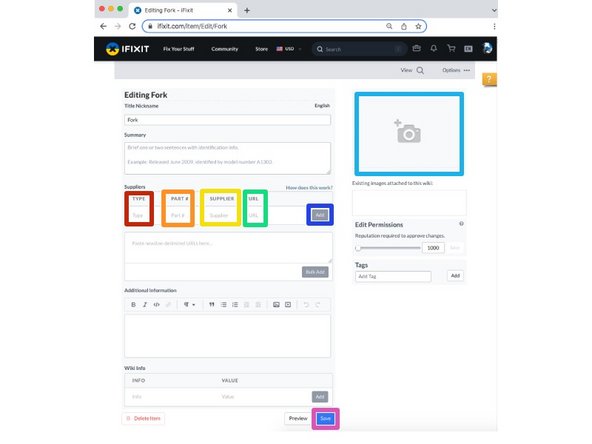The image size is (592, 444).
Task: Open Community menu
Action: tap(225, 49)
